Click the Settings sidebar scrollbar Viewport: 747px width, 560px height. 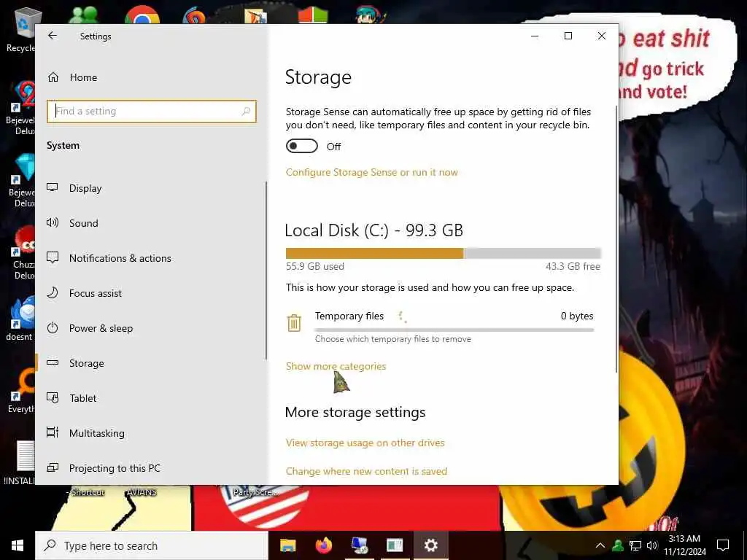tap(266, 271)
